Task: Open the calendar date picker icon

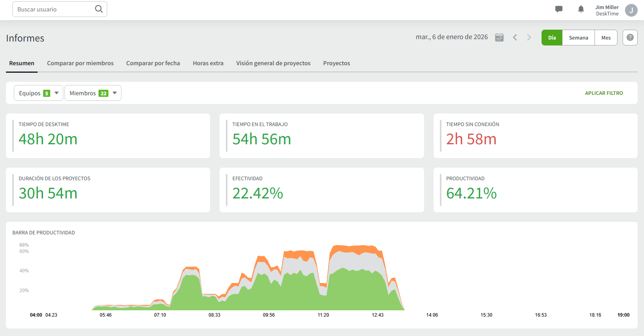Action: (x=499, y=38)
